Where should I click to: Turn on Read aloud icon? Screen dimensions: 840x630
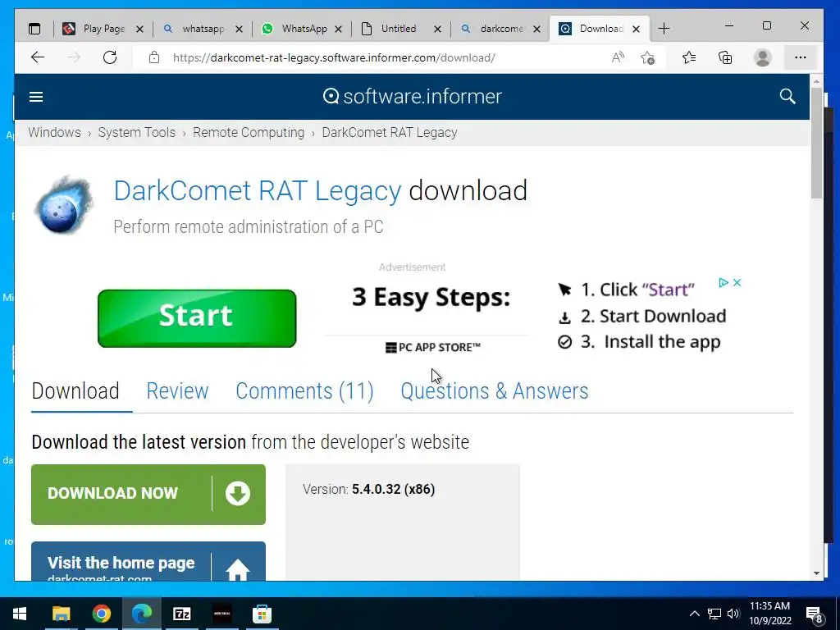pyautogui.click(x=618, y=57)
